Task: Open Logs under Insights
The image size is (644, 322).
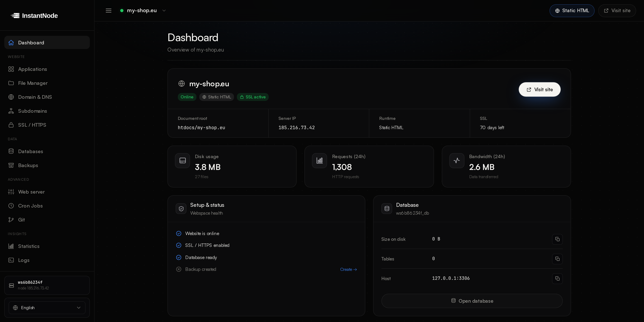Action: click(47, 260)
